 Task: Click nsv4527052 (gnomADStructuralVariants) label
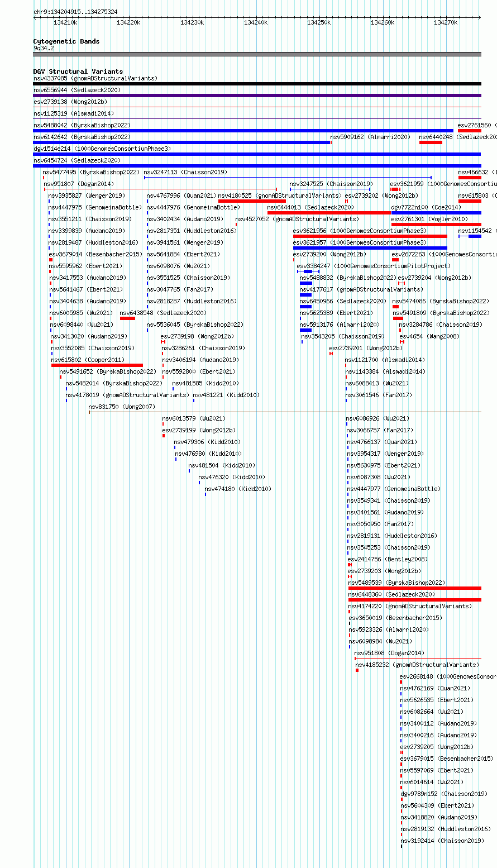pyautogui.click(x=298, y=219)
